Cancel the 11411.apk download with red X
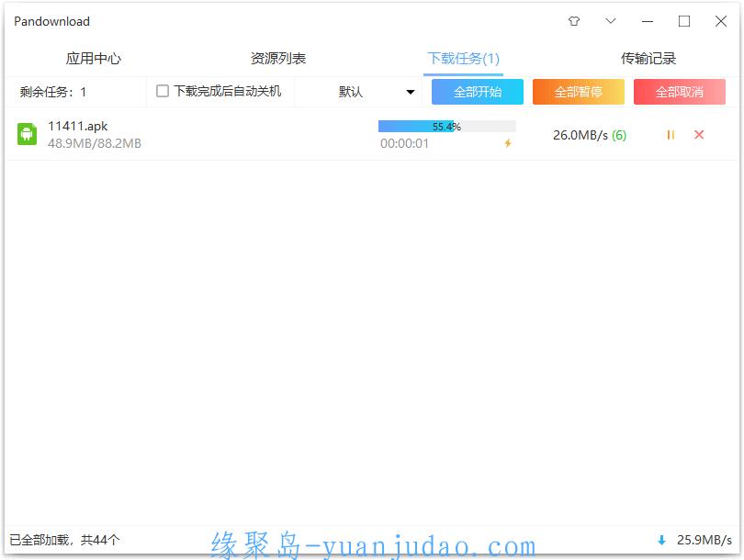Viewport: 744px width, 560px height. [x=698, y=135]
